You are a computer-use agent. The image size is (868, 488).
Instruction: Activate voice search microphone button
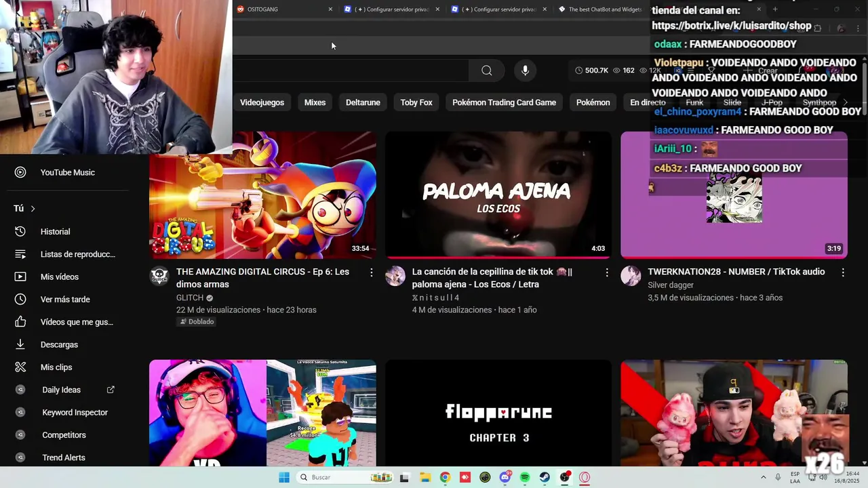[525, 70]
